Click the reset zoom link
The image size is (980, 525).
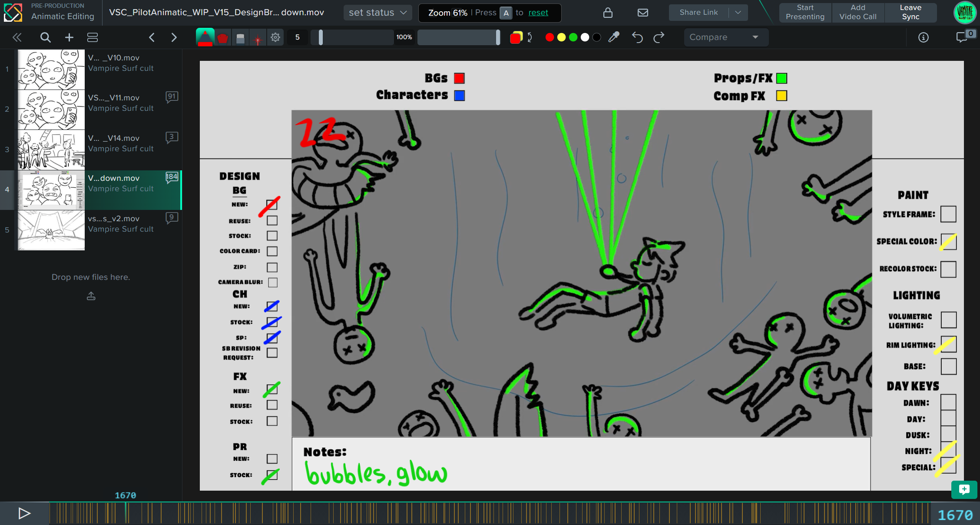(x=538, y=13)
